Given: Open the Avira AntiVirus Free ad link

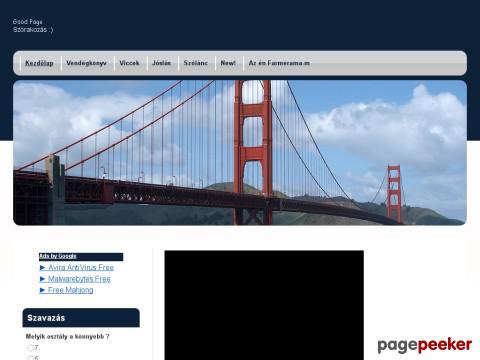Looking at the screenshot, I should (x=81, y=268).
